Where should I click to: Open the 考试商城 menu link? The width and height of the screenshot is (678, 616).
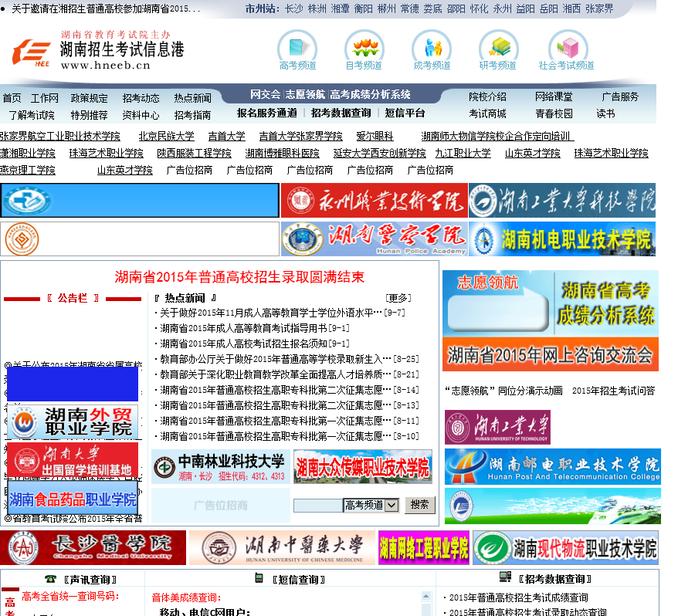pos(488,113)
